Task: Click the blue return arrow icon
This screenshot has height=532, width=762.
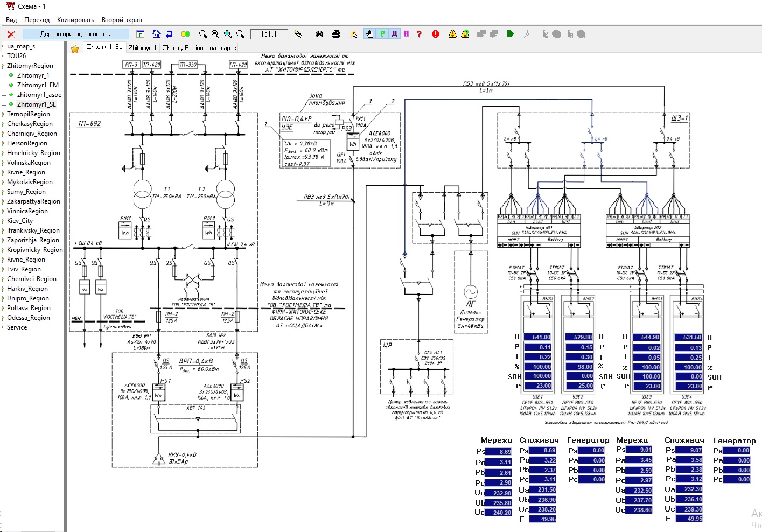Action: pyautogui.click(x=169, y=34)
